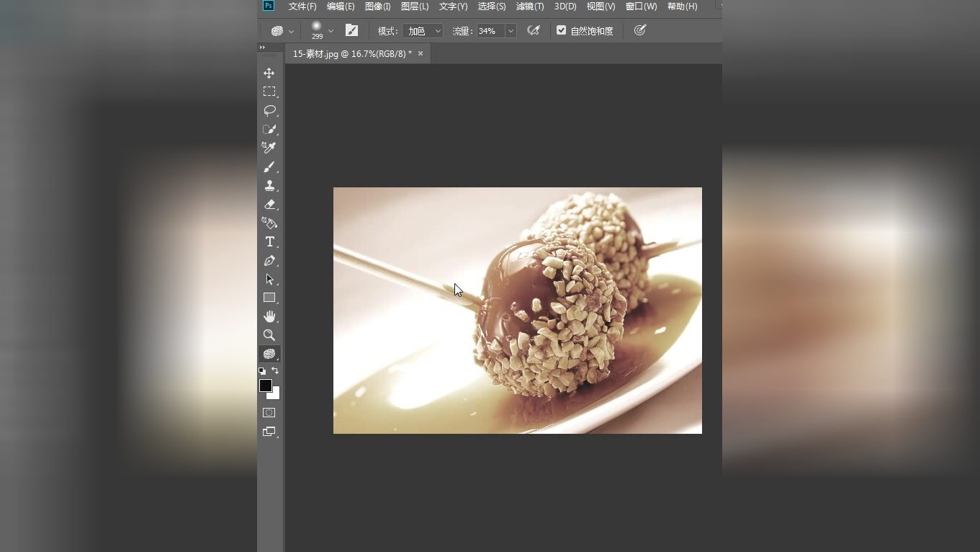Switch to the 15-素材.jpg document tab

pos(352,53)
